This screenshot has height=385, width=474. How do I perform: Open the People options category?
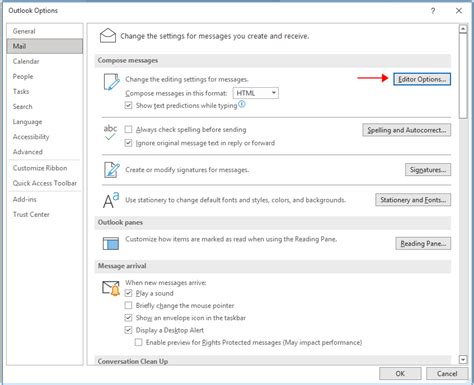[x=45, y=76]
